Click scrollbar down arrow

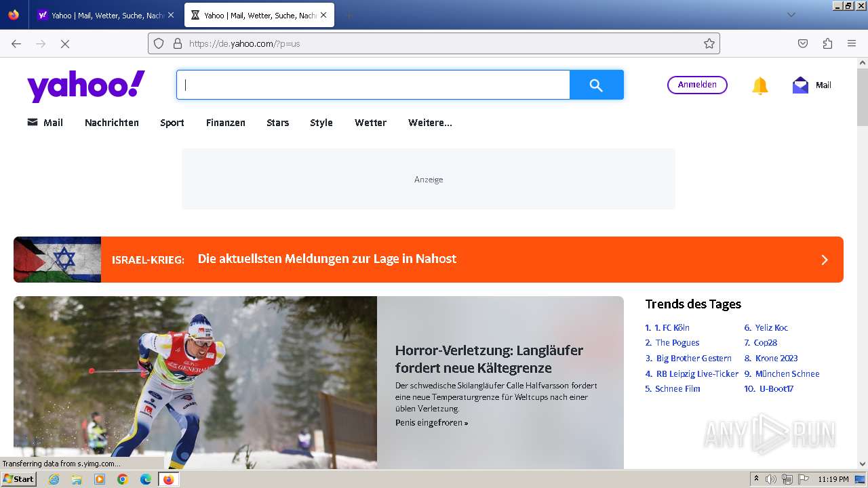pos(862,464)
